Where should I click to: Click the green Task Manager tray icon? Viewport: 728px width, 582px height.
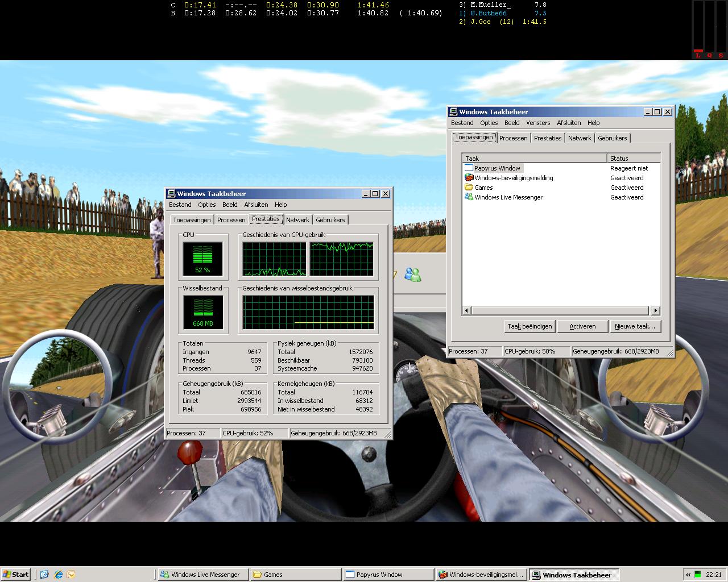tap(697, 575)
